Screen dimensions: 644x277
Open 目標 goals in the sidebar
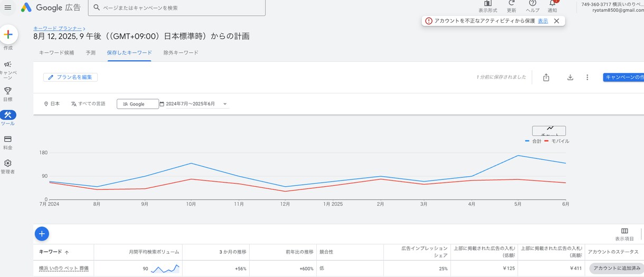8,94
